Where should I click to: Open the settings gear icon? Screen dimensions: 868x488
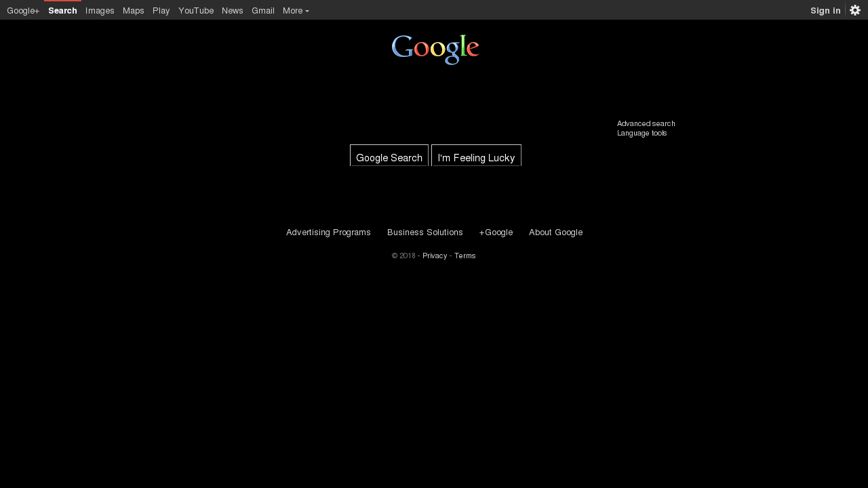tap(855, 10)
